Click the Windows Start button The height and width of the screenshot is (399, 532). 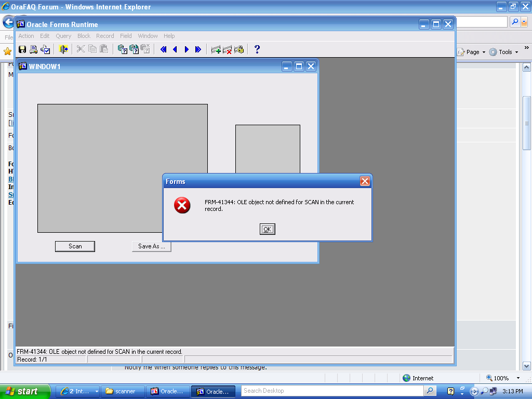pyautogui.click(x=25, y=391)
